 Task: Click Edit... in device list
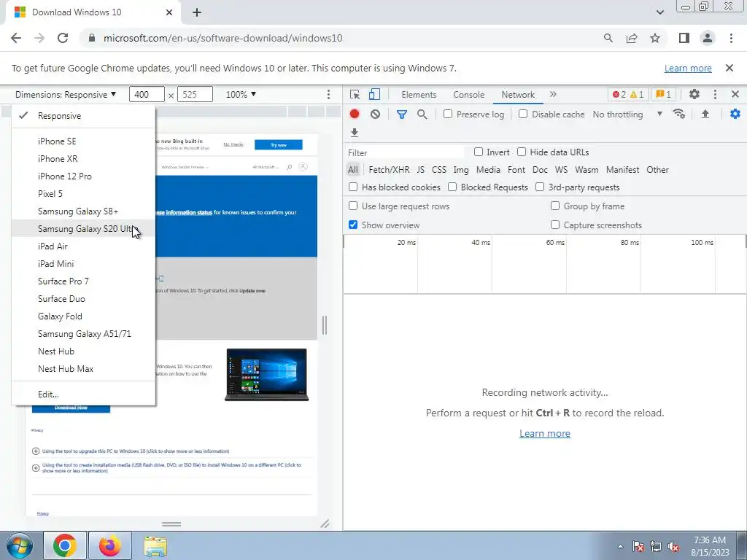[x=83, y=394]
